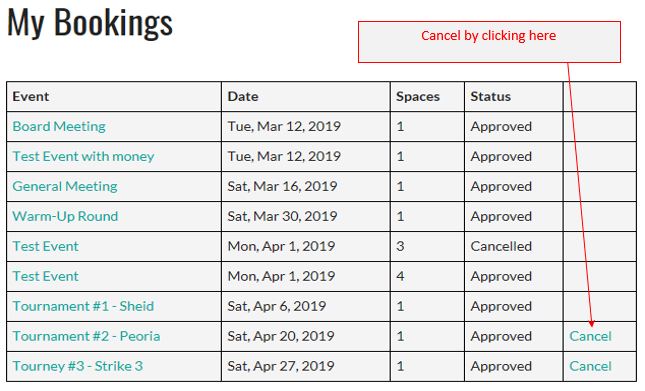This screenshot has width=645, height=391.
Task: Open the Board Meeting event link
Action: tap(59, 126)
